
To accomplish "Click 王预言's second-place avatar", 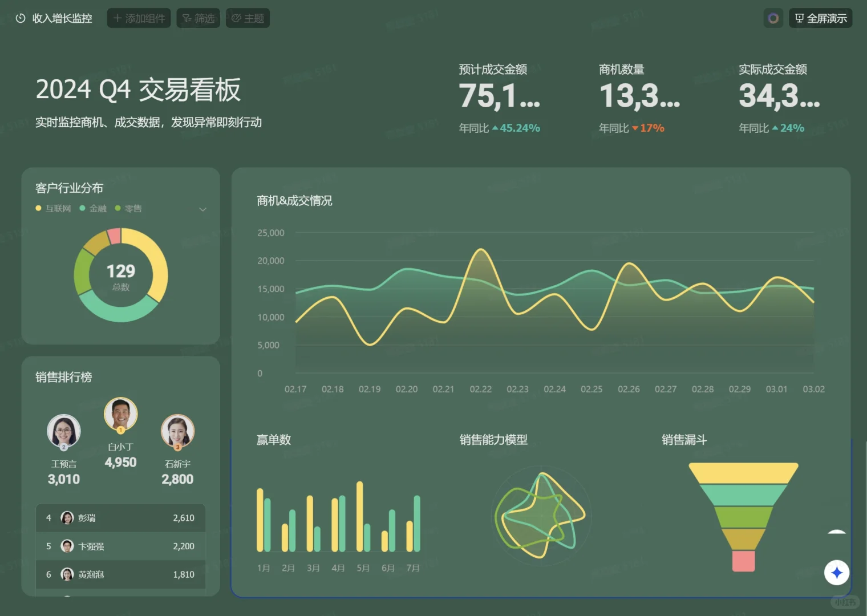I will click(64, 431).
